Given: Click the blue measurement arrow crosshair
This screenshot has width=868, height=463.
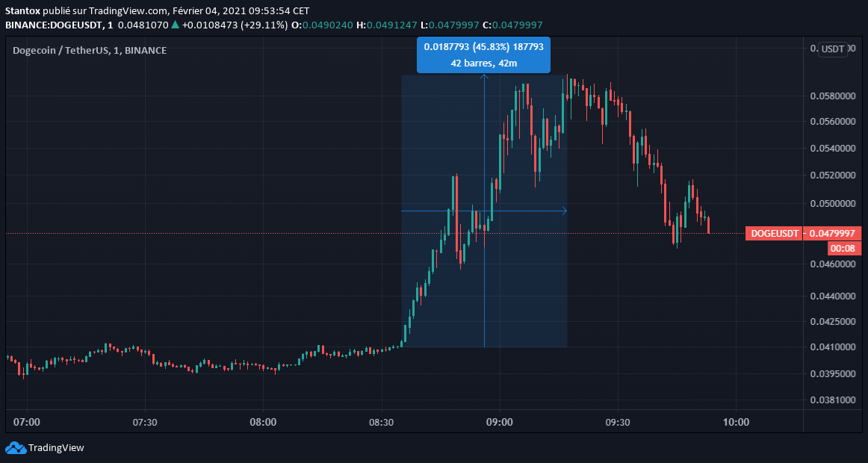Looking at the screenshot, I should pyautogui.click(x=484, y=211).
